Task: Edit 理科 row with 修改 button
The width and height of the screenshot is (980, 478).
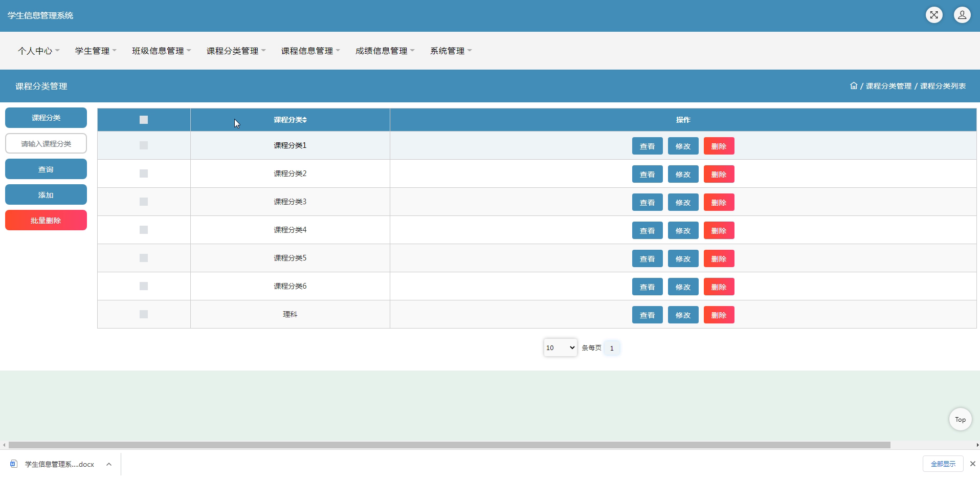Action: pyautogui.click(x=683, y=315)
